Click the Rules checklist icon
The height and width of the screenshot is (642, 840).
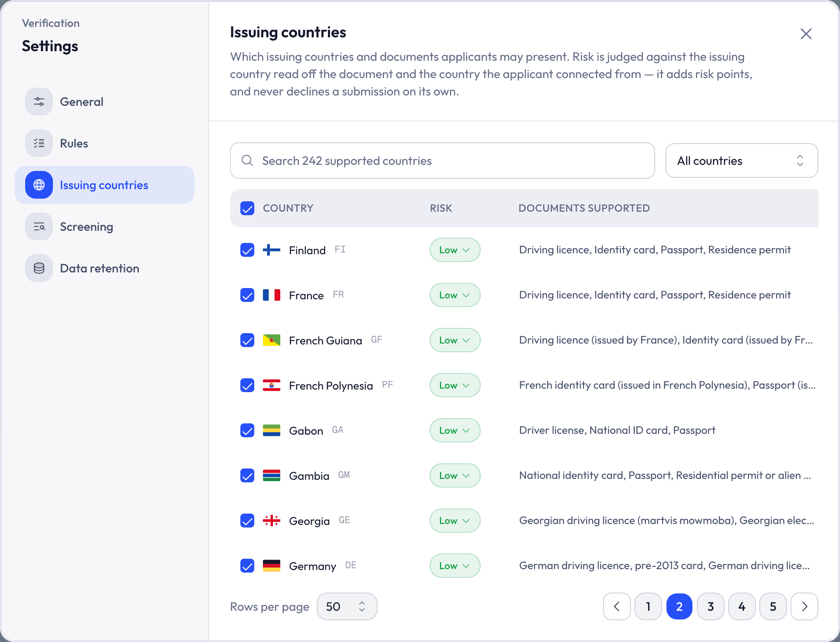39,143
